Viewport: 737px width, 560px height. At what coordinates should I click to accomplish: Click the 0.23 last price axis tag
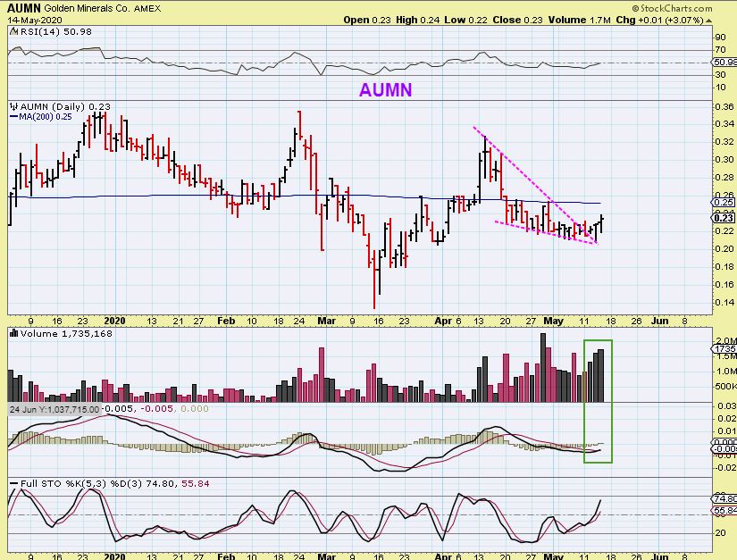(x=724, y=218)
